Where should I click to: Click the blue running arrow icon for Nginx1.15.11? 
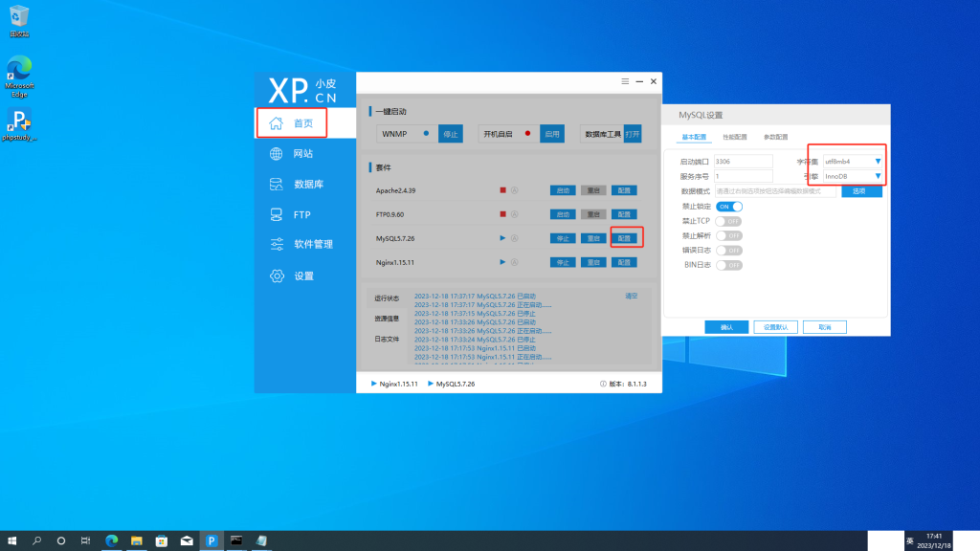pyautogui.click(x=502, y=262)
